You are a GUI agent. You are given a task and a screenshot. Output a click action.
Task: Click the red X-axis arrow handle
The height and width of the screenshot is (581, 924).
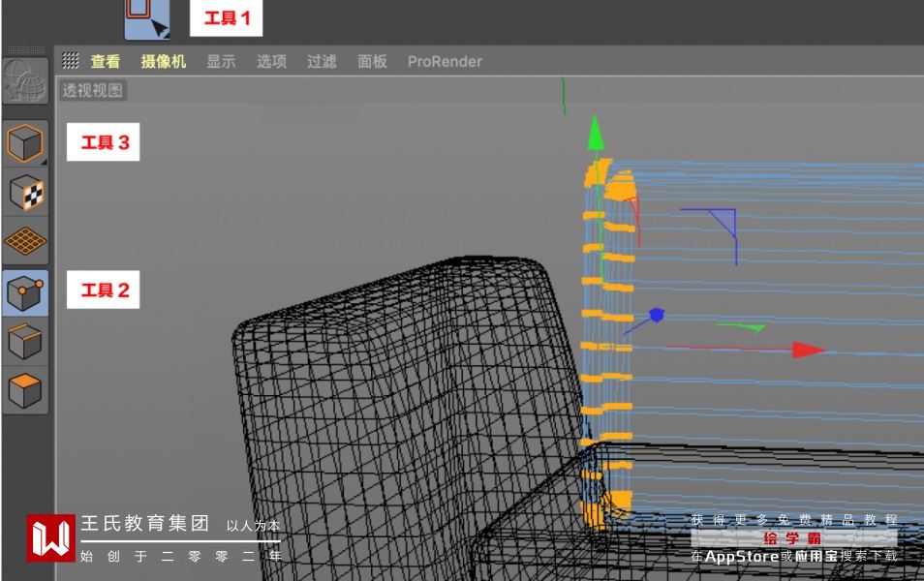tap(808, 350)
